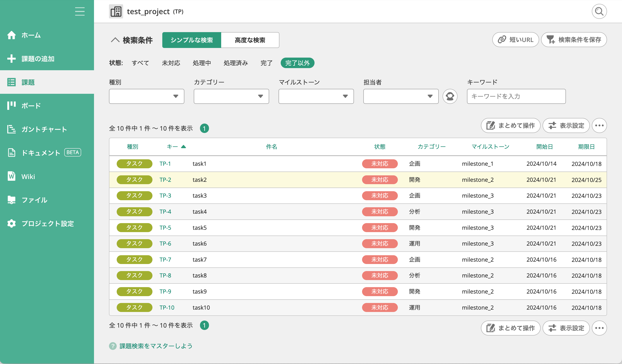The width and height of the screenshot is (622, 364).
Task: Open the TP-5 issue link
Action: [x=165, y=228]
